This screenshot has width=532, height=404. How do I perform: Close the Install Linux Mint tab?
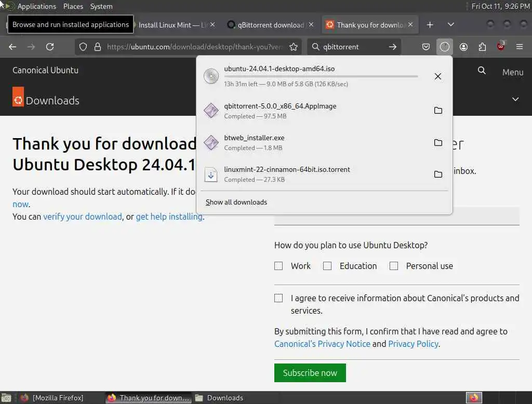(x=212, y=24)
